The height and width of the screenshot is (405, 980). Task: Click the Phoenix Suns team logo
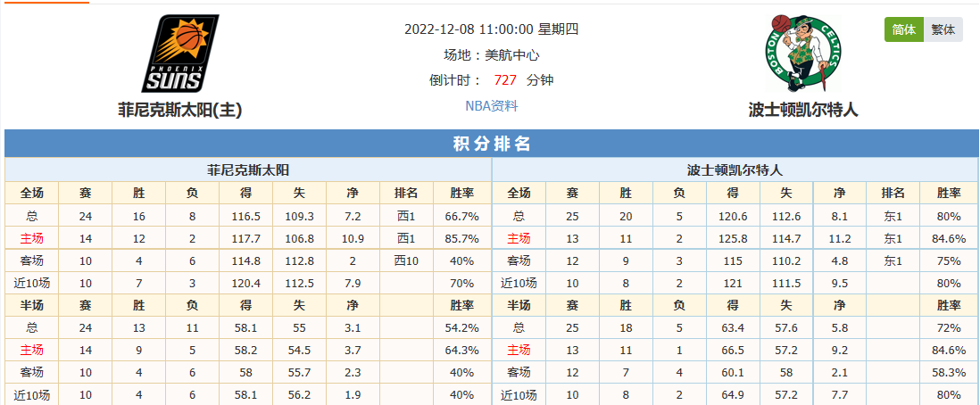tap(180, 54)
